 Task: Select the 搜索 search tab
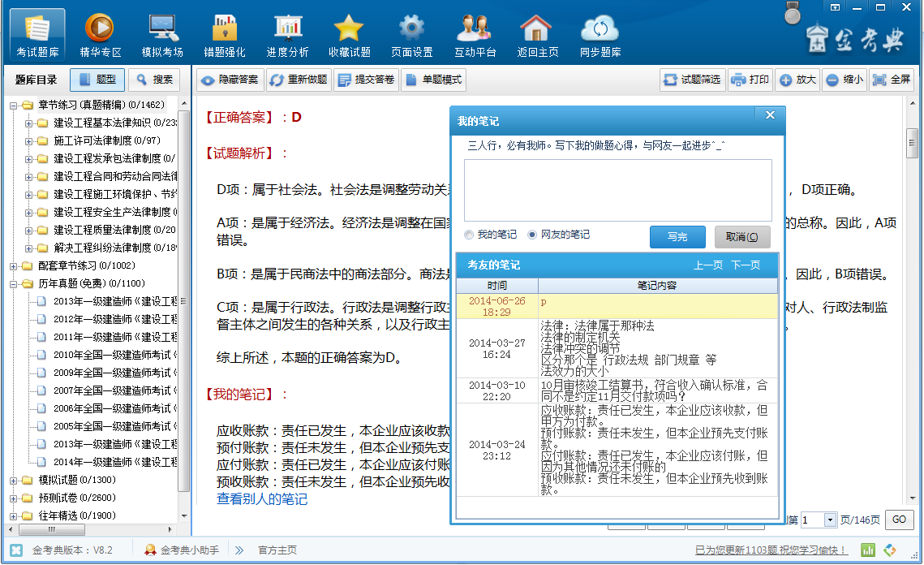[154, 80]
